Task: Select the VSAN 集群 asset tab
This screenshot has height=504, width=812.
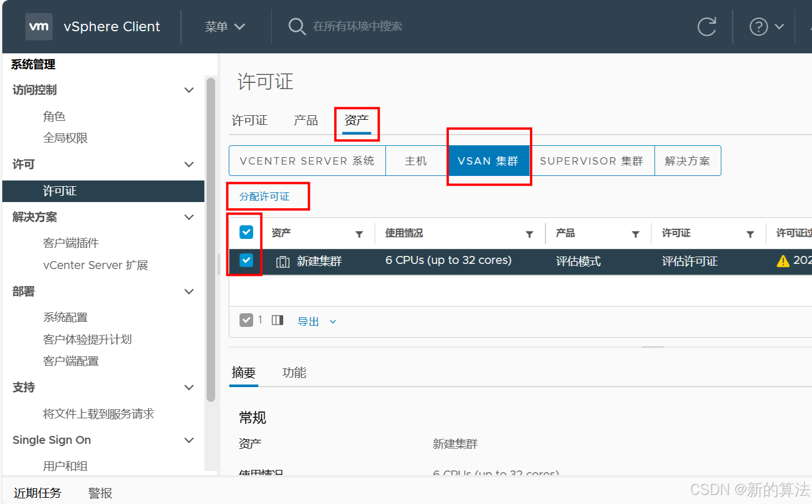Action: (488, 161)
